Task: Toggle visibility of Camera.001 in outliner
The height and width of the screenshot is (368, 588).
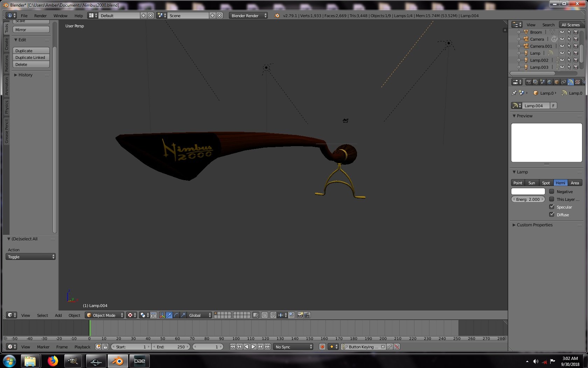Action: pos(562,46)
